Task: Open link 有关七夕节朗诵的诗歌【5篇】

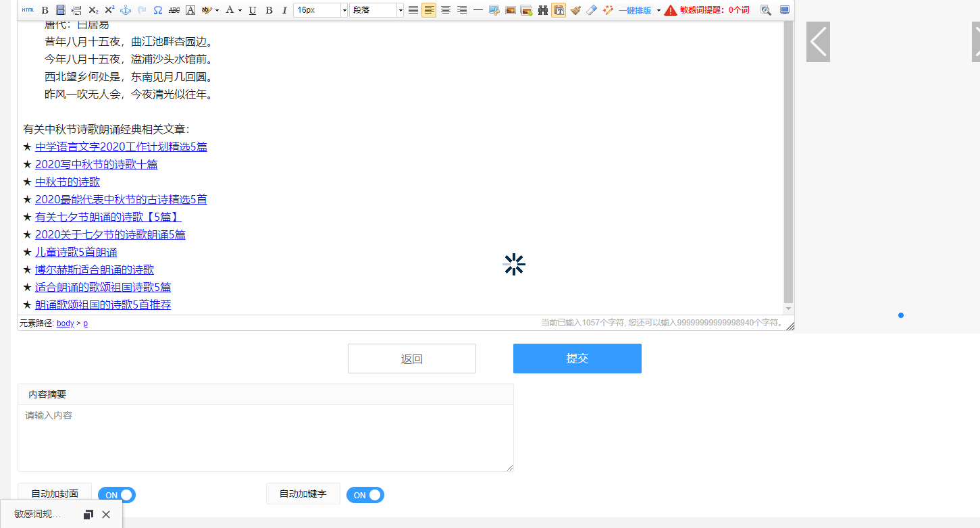Action: [108, 217]
